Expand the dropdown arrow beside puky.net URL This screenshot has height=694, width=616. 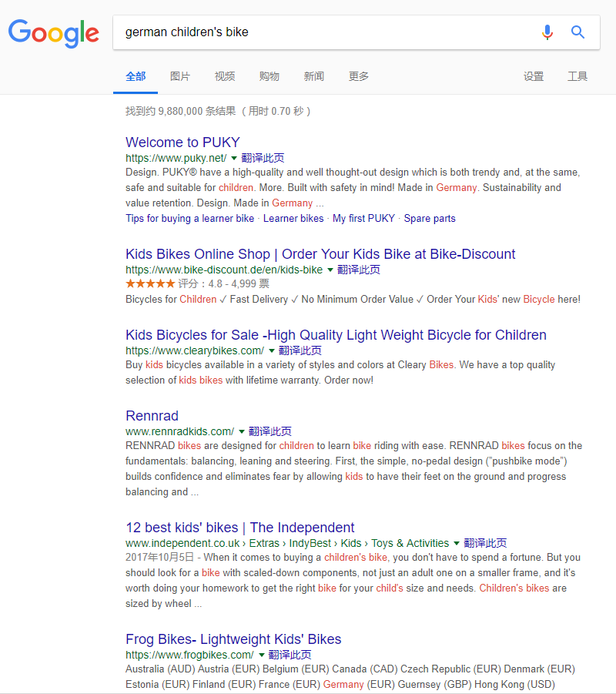tap(234, 158)
